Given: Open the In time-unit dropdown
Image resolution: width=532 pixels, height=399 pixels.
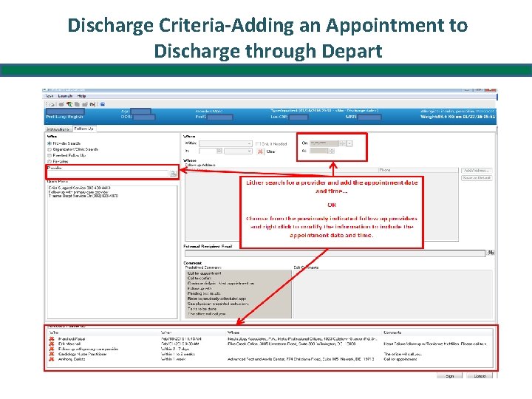Looking at the screenshot, I should (238, 151).
